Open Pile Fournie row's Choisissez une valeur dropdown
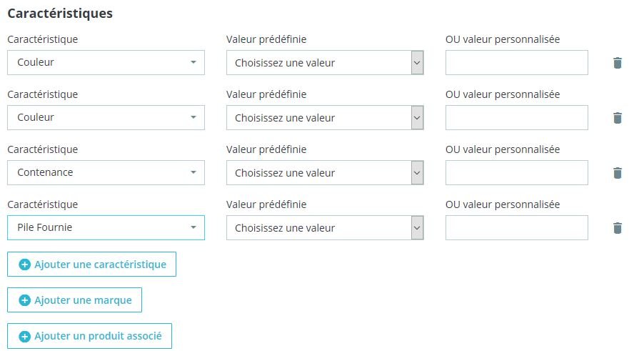 tap(325, 228)
